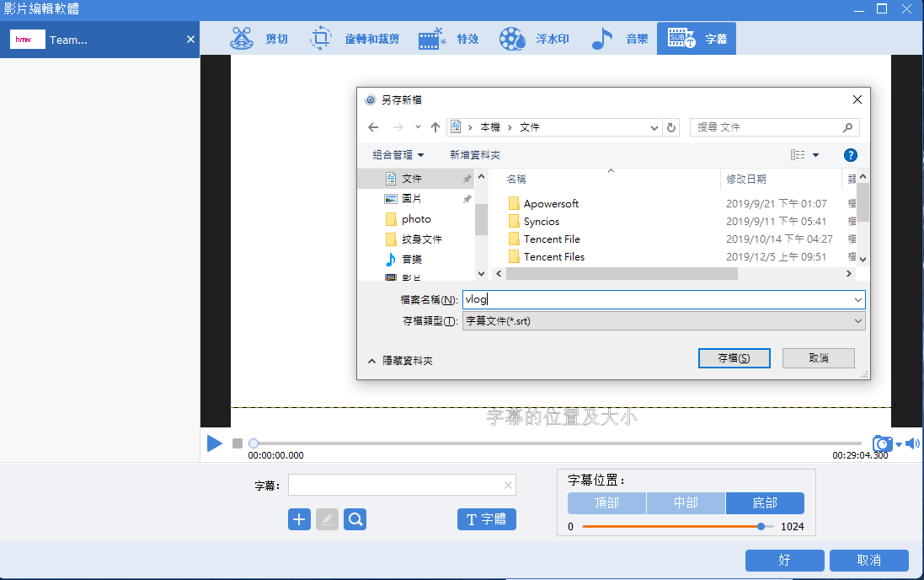
Task: Click the edit subtitle pencil button
Action: point(327,519)
